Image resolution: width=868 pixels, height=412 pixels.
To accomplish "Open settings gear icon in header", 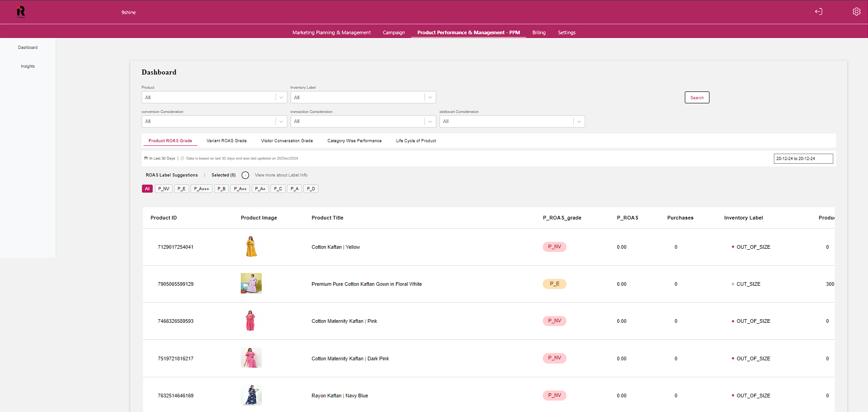I will pyautogui.click(x=857, y=11).
